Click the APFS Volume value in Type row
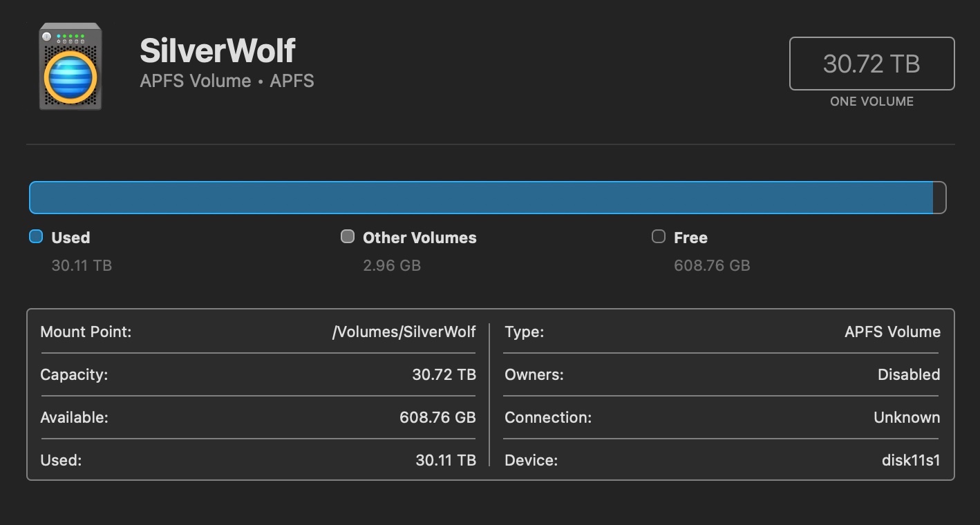 tap(892, 332)
